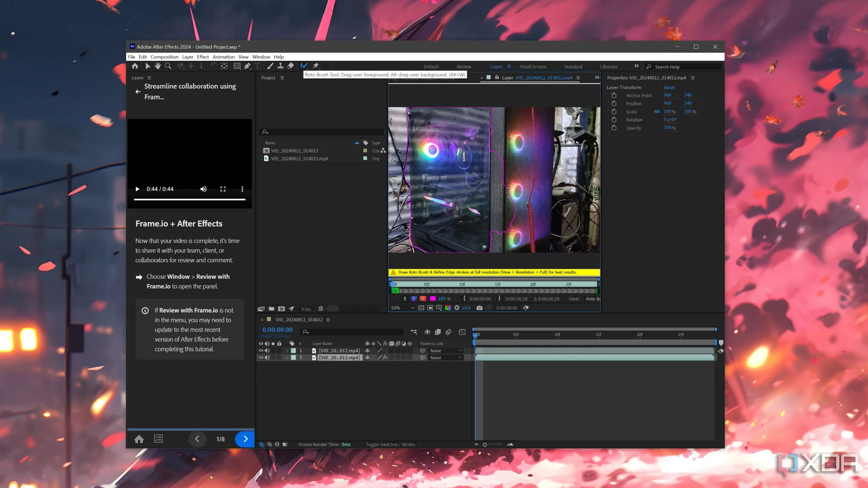Open the Composition Mini-Flowchart icon
The image size is (868, 488).
pyautogui.click(x=414, y=332)
